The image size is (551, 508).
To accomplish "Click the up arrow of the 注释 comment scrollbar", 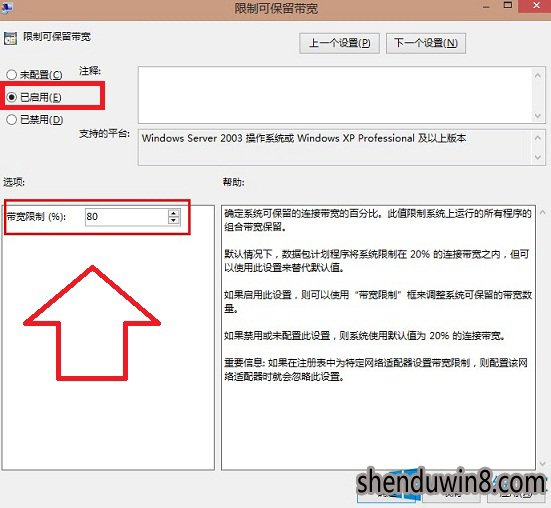I will [538, 75].
